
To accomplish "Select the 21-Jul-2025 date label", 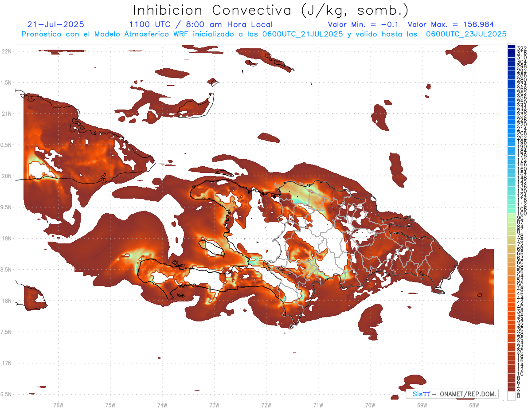I will click(x=55, y=24).
